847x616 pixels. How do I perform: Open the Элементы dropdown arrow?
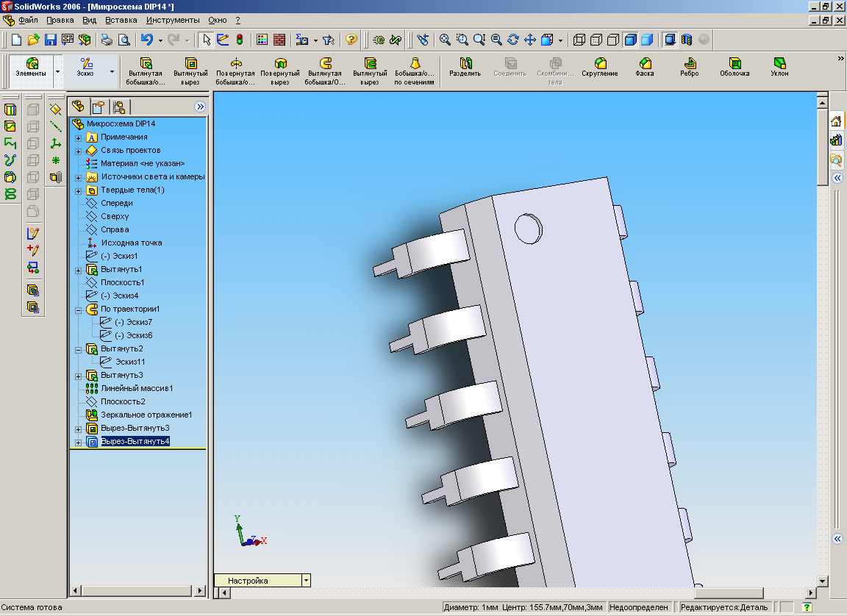coord(58,71)
